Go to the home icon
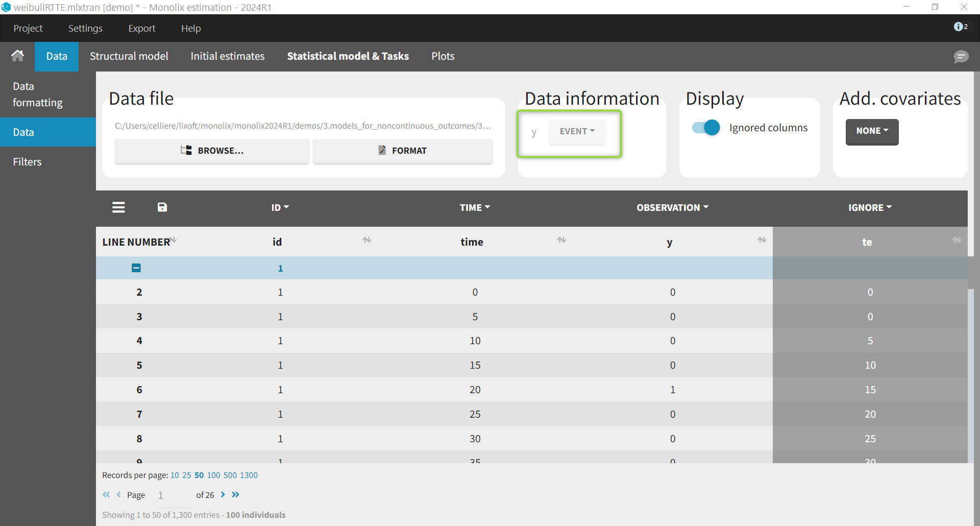 pyautogui.click(x=17, y=56)
